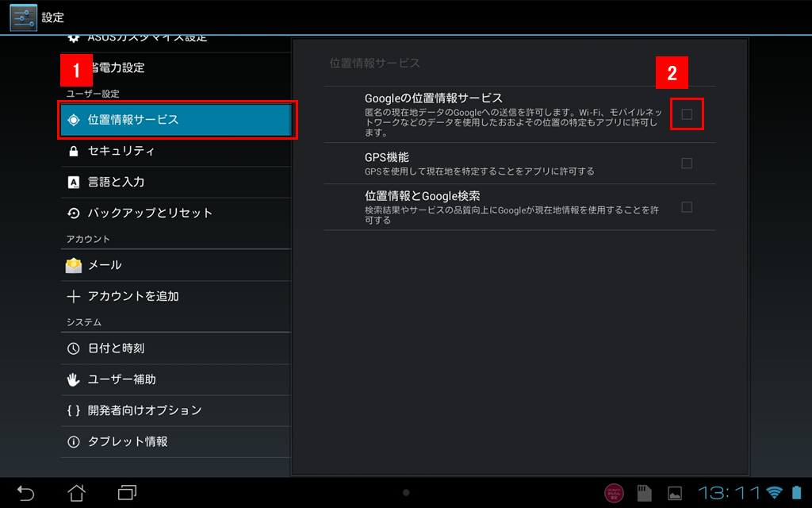Open 言語と入力 settings

coord(176,182)
